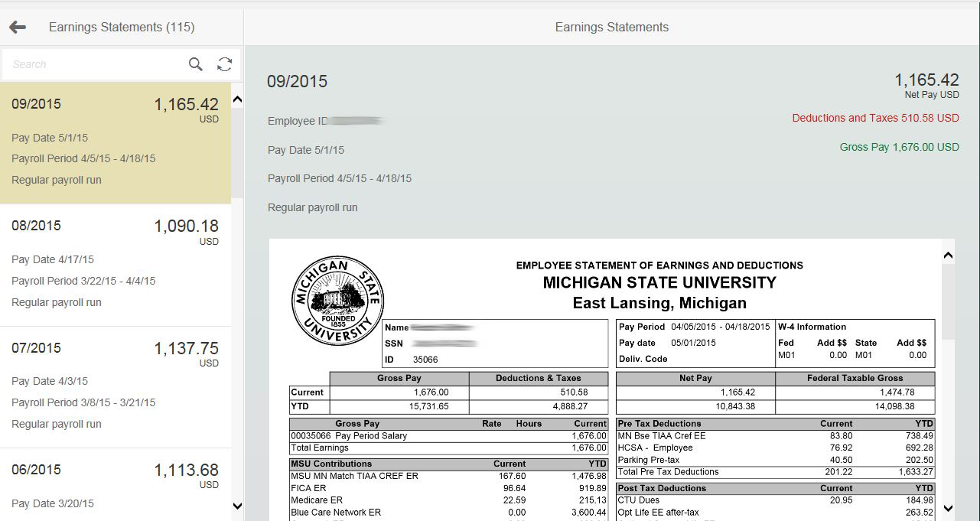
Task: Refresh the earnings statements list
Action: pos(224,64)
